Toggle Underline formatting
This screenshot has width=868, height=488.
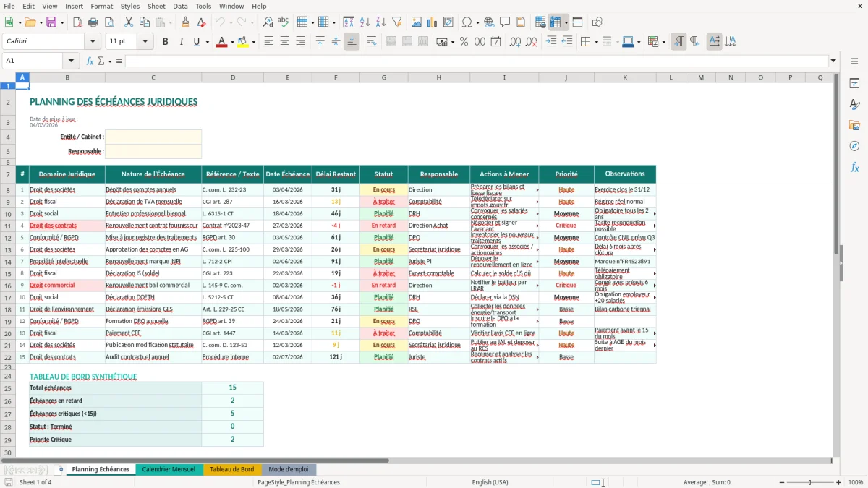click(196, 42)
